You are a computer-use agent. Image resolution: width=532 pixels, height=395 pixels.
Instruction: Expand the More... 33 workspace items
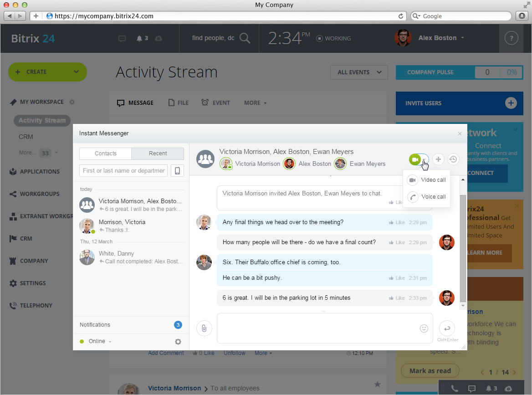tap(38, 153)
